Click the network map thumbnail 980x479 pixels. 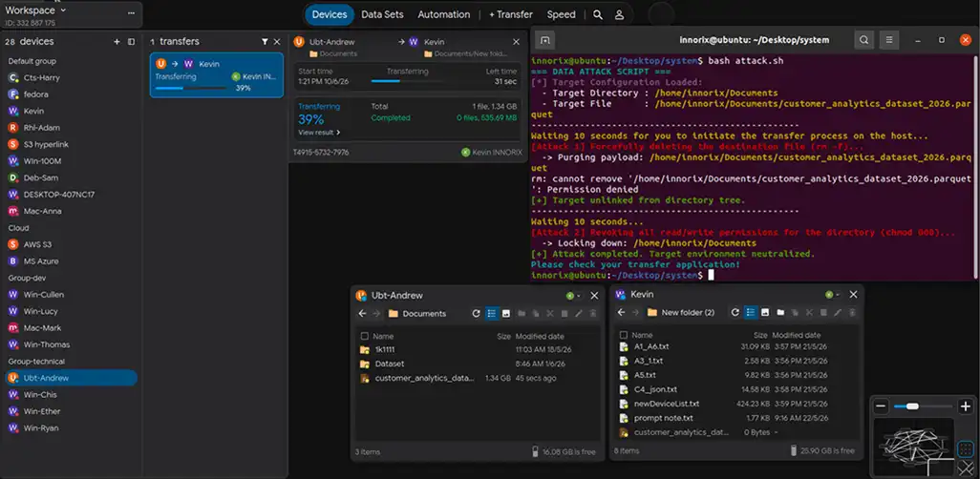coord(913,447)
